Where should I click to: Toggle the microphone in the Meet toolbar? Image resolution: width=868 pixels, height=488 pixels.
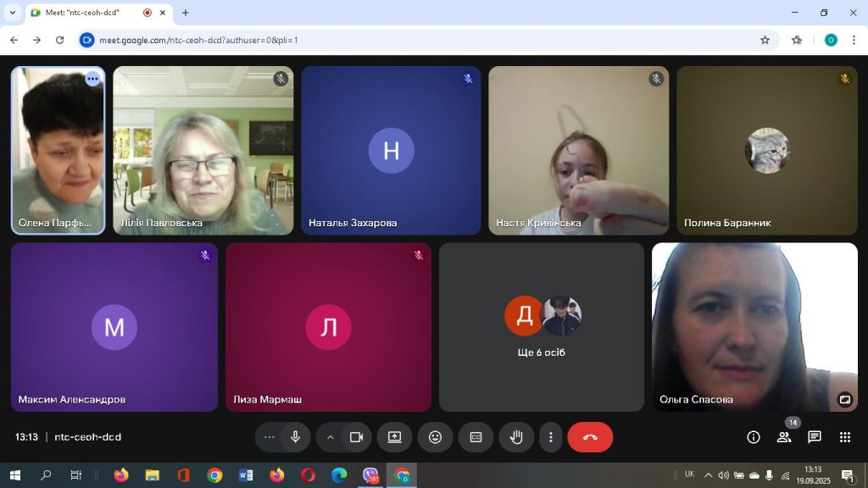click(295, 437)
